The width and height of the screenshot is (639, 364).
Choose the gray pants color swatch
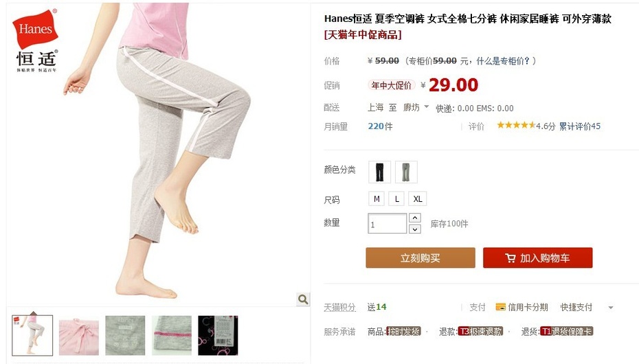(x=406, y=172)
